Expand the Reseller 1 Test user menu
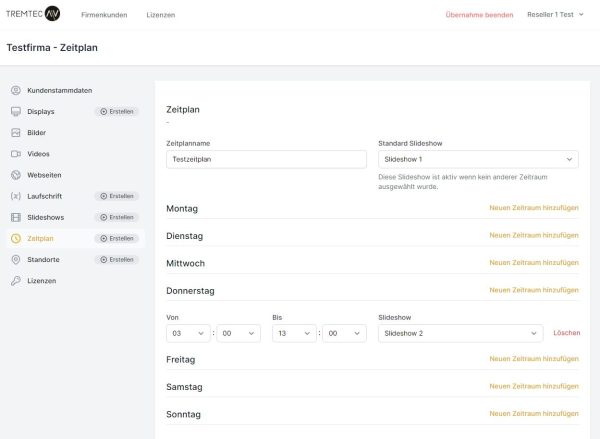 point(556,15)
